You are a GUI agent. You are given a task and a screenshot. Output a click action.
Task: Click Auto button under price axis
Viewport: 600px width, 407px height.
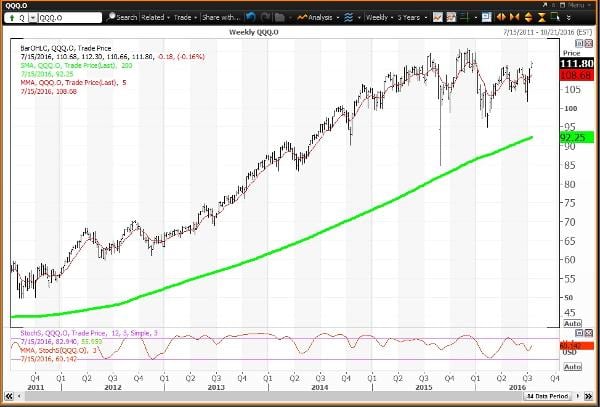point(572,323)
